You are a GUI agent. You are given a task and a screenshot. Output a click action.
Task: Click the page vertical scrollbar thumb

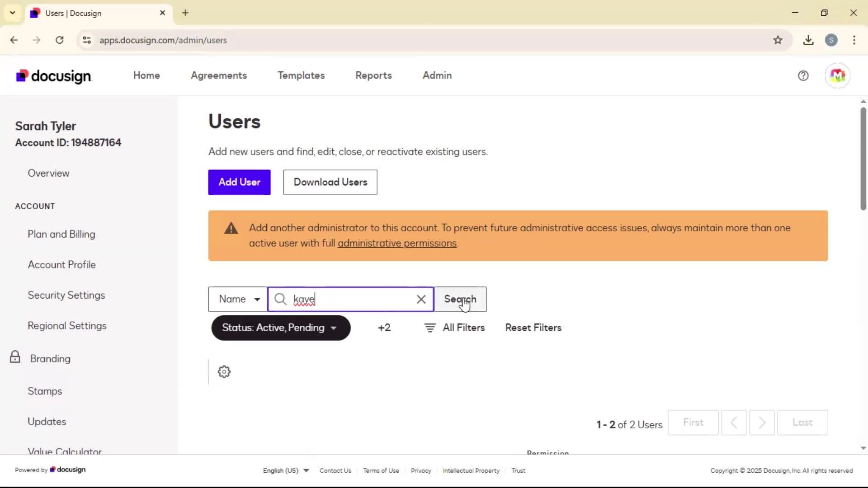tap(863, 159)
